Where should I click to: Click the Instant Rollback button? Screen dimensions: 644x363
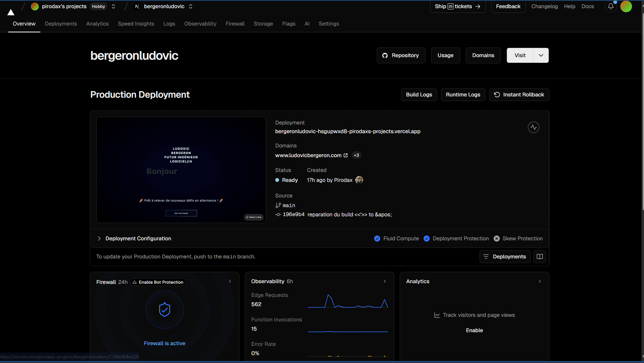tap(519, 95)
